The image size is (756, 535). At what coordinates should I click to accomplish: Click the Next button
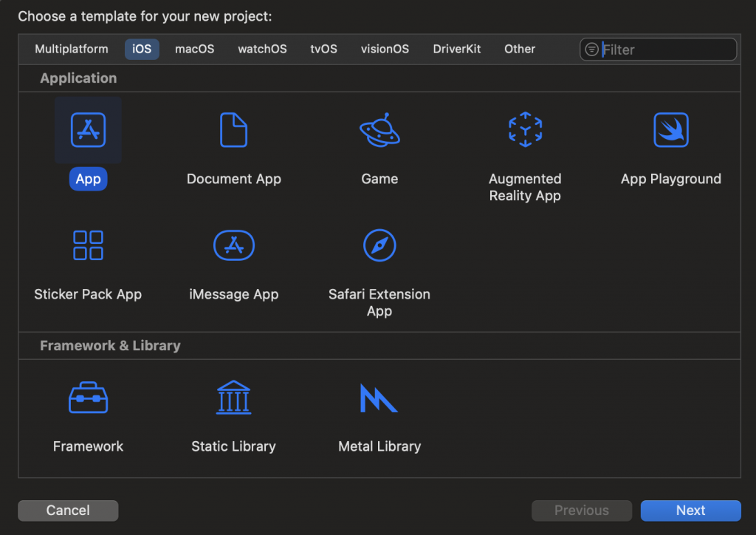(690, 511)
